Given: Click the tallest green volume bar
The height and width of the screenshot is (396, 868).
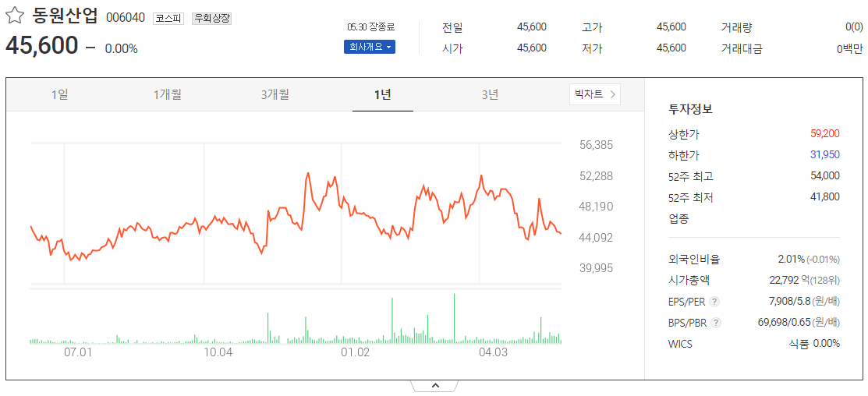Looking at the screenshot, I should click(x=455, y=319).
